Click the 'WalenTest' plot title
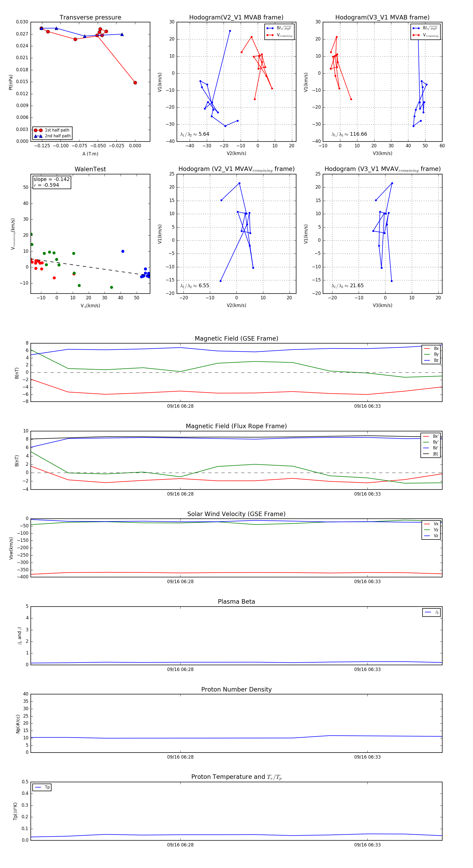Screen dimensions: 473x868 (x=90, y=169)
